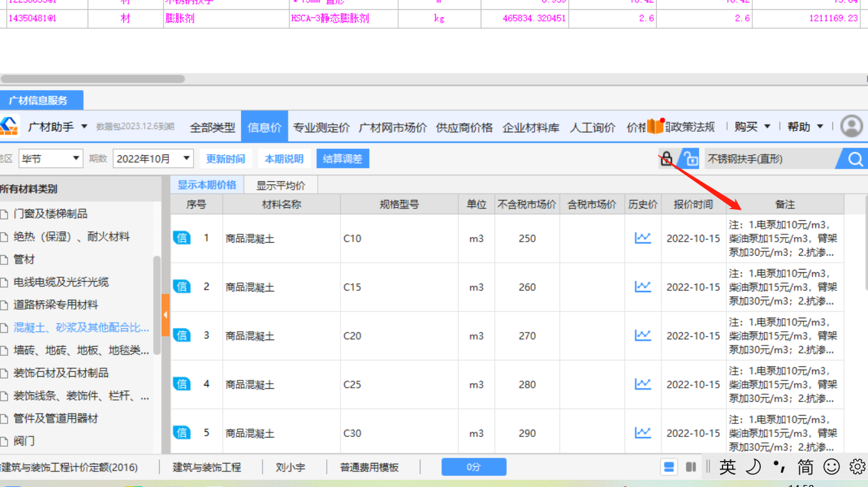This screenshot has width=868, height=487.
Task: Switch to split-pane layout view icon
Action: pos(691,467)
